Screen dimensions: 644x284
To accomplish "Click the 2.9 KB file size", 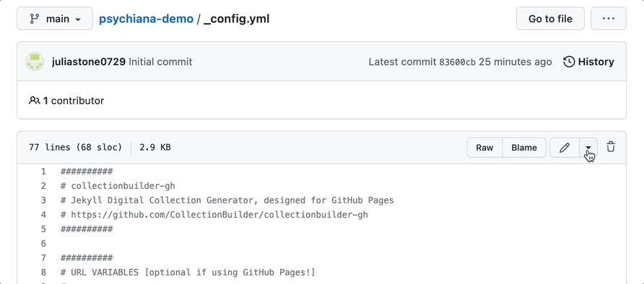I will [155, 147].
